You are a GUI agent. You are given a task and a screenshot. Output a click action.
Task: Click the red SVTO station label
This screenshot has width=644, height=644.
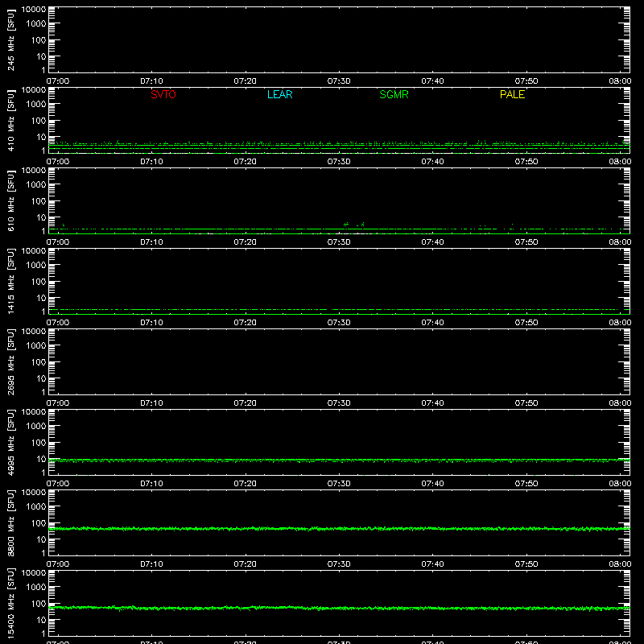coord(163,94)
